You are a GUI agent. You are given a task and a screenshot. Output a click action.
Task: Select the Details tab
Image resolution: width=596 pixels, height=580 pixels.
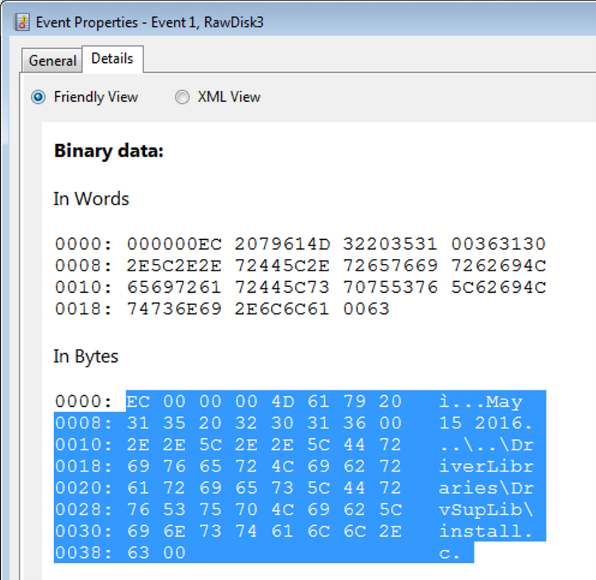tap(113, 59)
